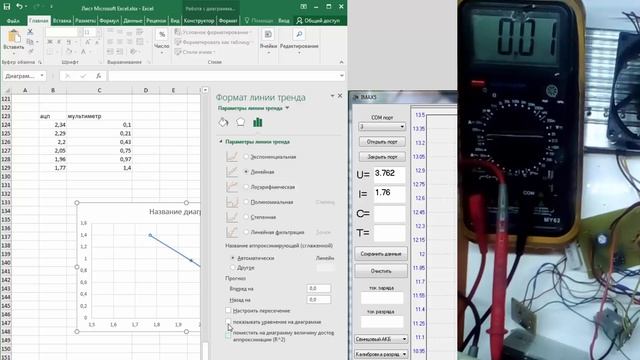Click the ток заряда input field
This screenshot has width=640, height=360.
(x=382, y=298)
